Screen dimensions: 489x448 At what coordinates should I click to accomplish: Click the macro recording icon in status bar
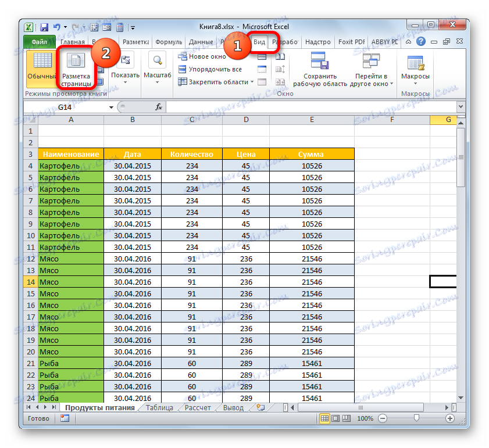pos(65,418)
